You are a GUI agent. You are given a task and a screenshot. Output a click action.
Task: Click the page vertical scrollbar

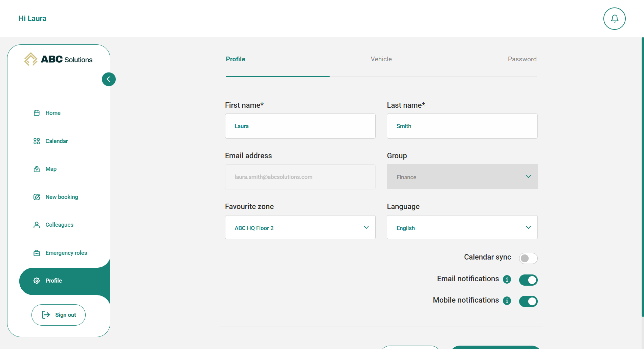pos(643,177)
